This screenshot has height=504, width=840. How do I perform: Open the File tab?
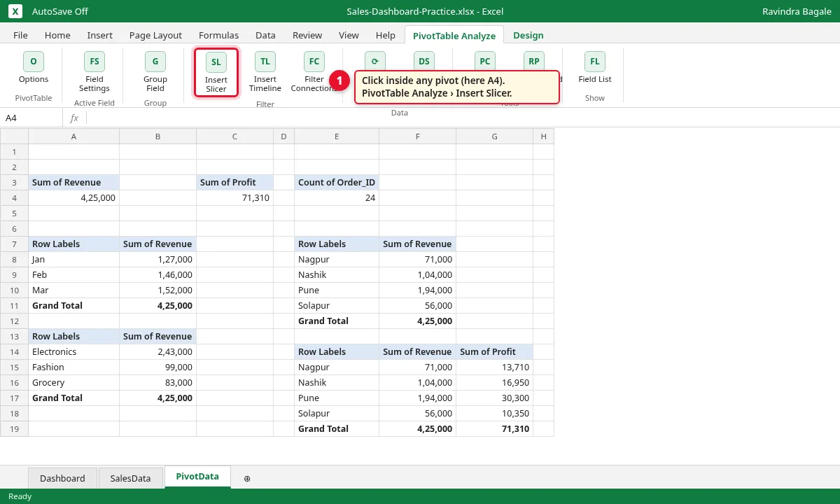(20, 35)
